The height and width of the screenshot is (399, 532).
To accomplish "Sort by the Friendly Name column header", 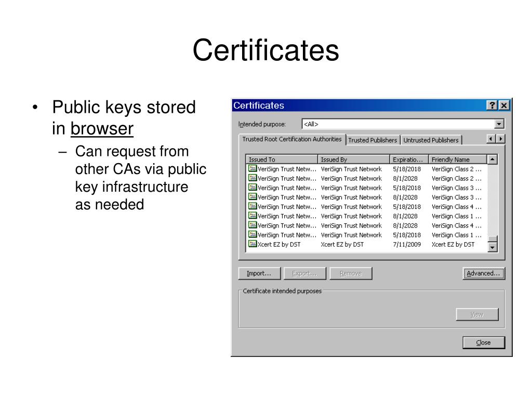I will point(458,159).
